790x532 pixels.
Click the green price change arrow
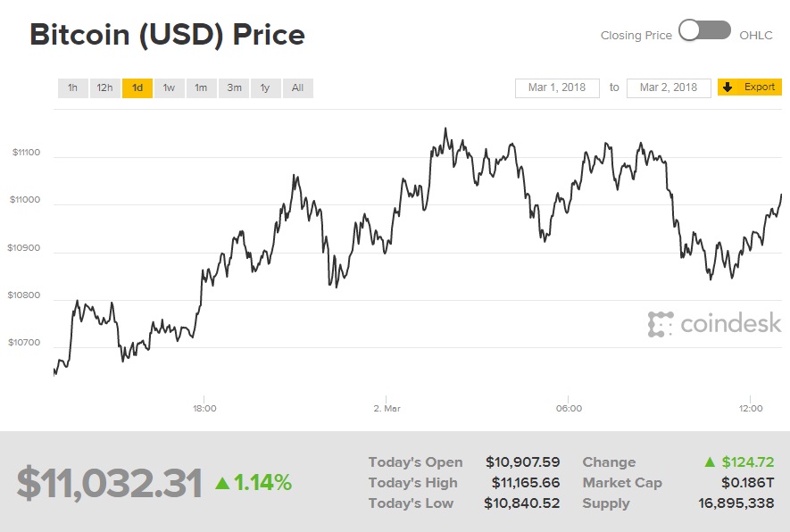coord(222,483)
